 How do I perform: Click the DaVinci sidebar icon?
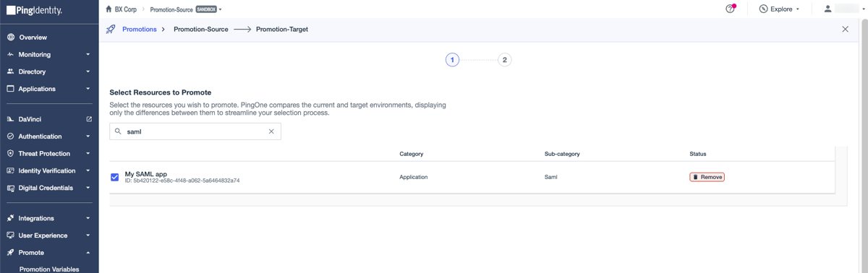10,119
